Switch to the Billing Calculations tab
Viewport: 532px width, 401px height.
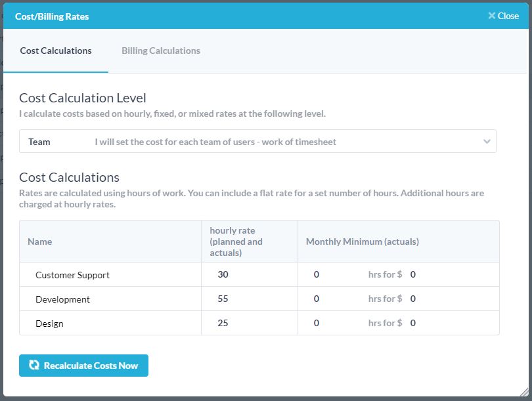[161, 51]
